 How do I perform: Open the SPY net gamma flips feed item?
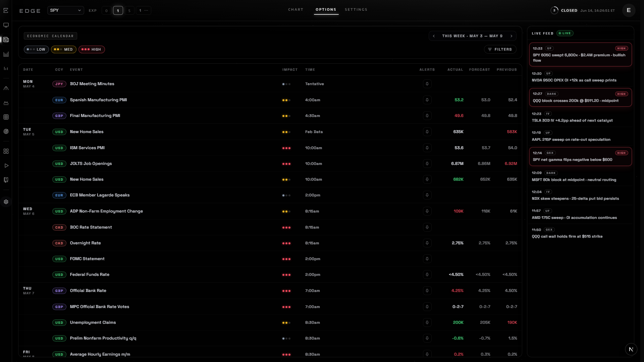[x=580, y=157]
